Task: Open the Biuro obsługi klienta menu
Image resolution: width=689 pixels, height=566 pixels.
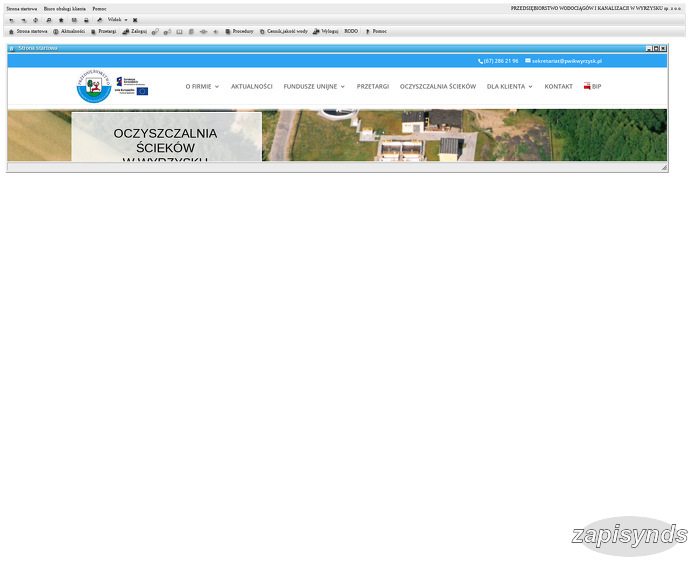Action: [65, 8]
